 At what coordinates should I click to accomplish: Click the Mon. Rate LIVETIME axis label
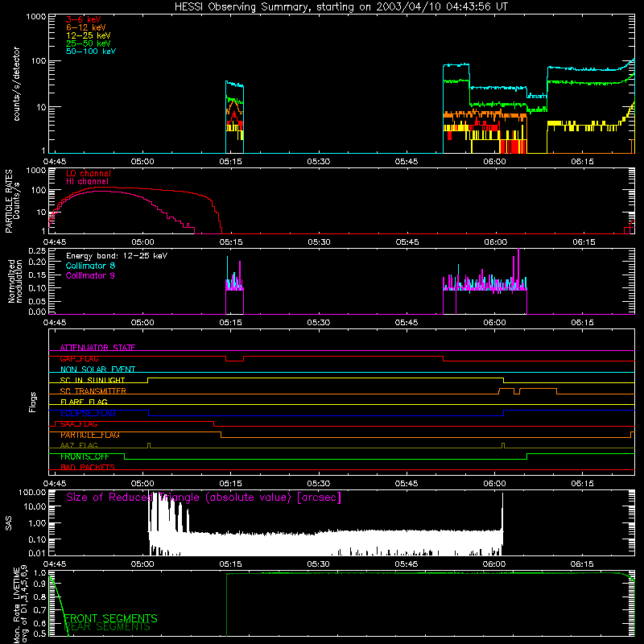tap(20, 605)
